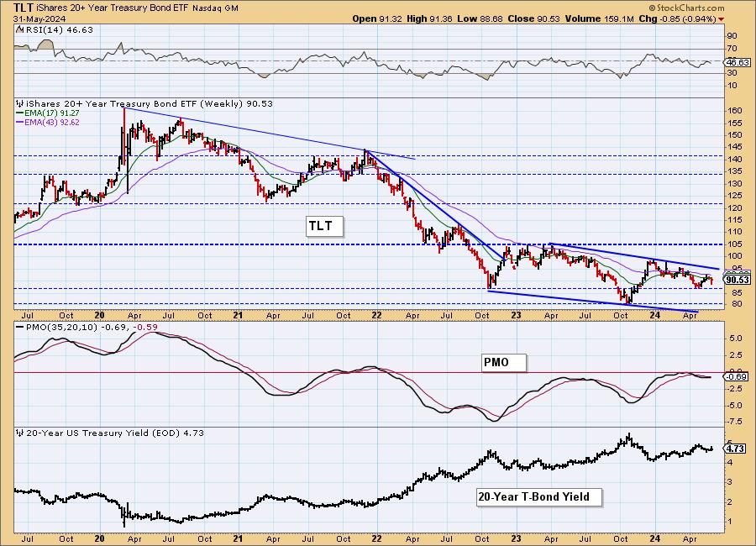Click the 46.63 RSI value tag on axis
Viewport: 756px width, 546px height.
(x=738, y=62)
